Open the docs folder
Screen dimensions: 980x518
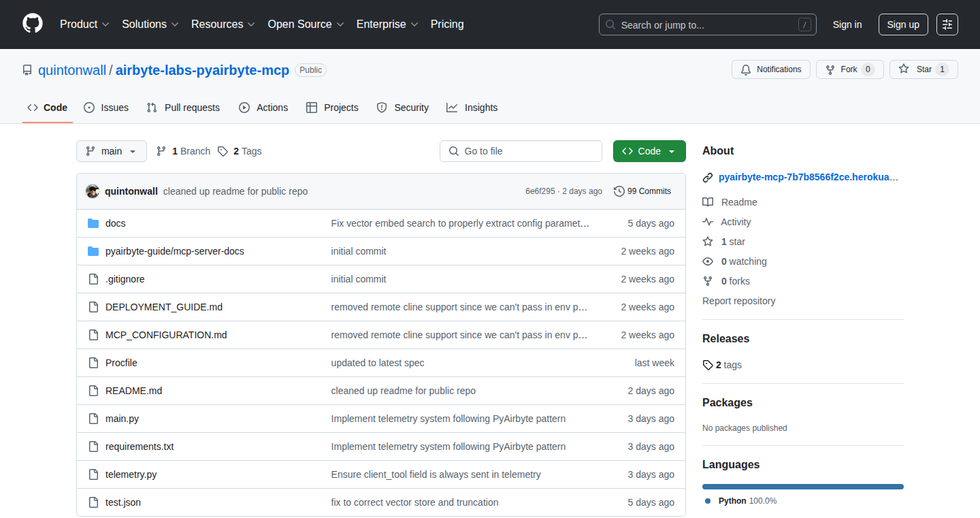[116, 223]
